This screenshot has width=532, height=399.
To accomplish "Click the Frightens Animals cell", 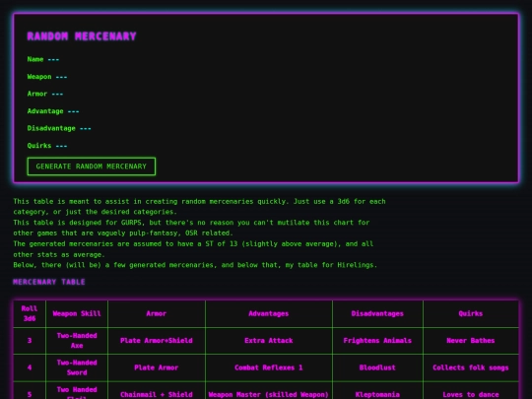I will (377, 341).
